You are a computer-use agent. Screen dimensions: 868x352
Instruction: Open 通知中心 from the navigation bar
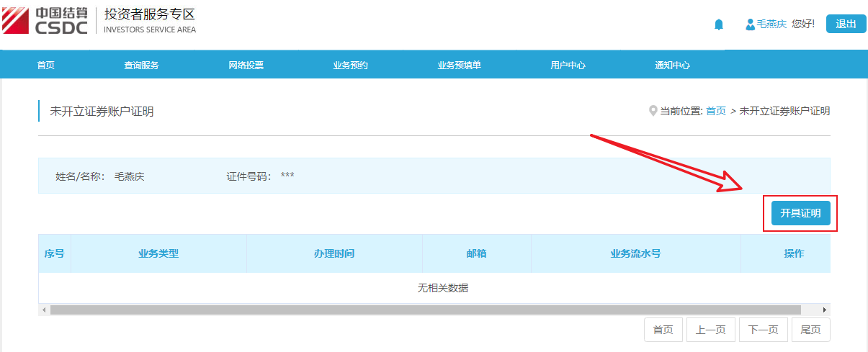(672, 66)
